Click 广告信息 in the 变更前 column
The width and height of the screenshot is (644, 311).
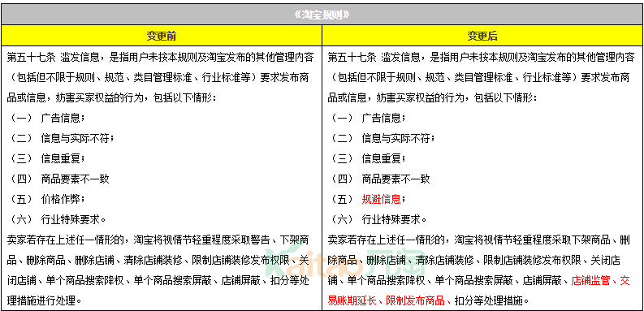[x=61, y=119]
